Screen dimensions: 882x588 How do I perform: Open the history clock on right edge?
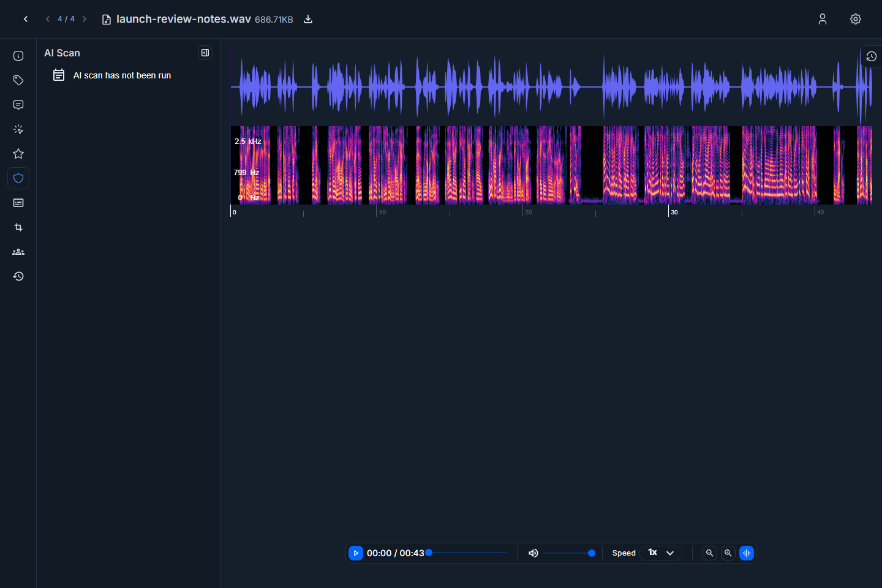(x=872, y=56)
